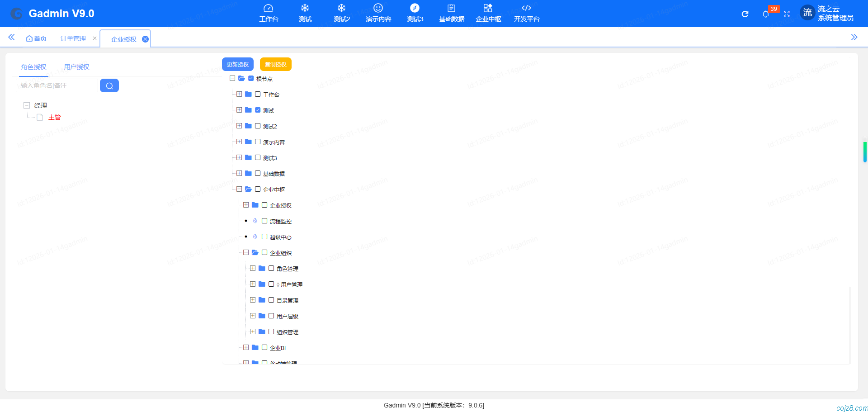The image size is (868, 412).
Task: Collapse the 企业中枢 tree node
Action: [x=239, y=189]
